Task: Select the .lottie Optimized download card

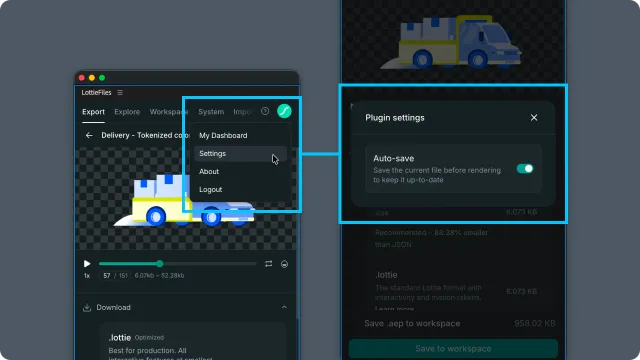Action: [x=193, y=342]
